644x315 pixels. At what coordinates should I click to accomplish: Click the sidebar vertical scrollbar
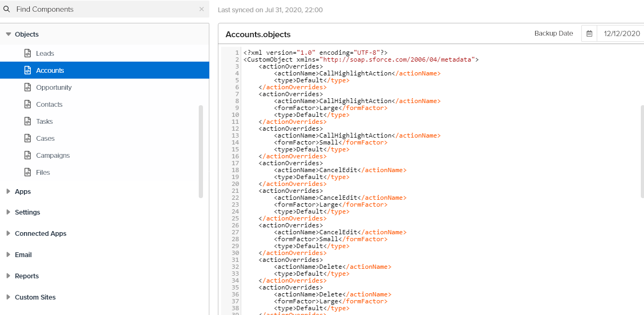click(x=200, y=151)
